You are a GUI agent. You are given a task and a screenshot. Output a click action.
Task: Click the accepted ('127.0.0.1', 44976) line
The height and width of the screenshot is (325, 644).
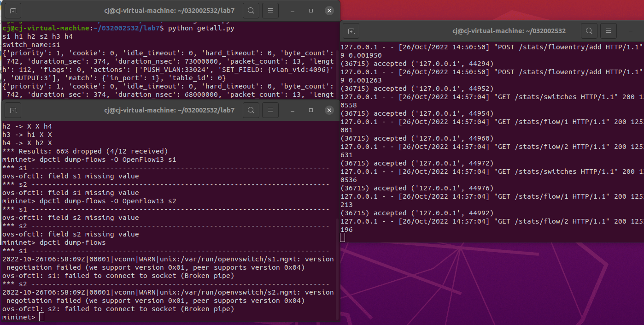coord(417,188)
